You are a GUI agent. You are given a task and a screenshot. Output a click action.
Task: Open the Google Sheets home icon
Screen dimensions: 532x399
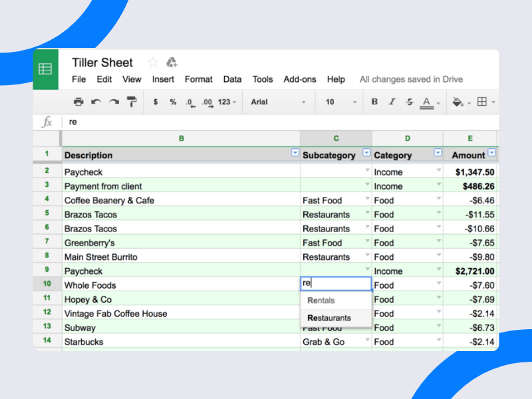click(x=45, y=69)
